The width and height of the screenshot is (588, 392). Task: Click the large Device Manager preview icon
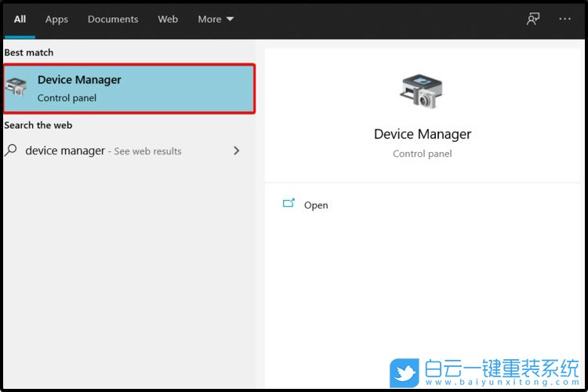tap(421, 91)
